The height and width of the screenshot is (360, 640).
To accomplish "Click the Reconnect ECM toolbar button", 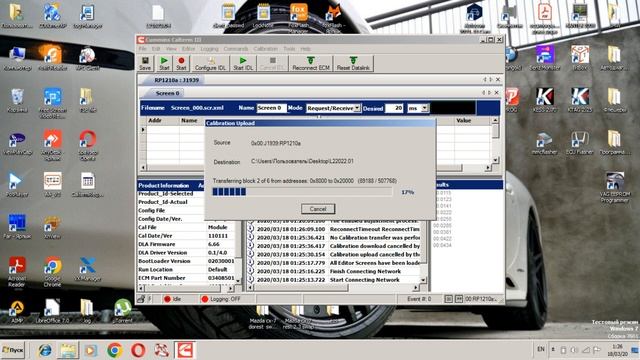I will (311, 63).
